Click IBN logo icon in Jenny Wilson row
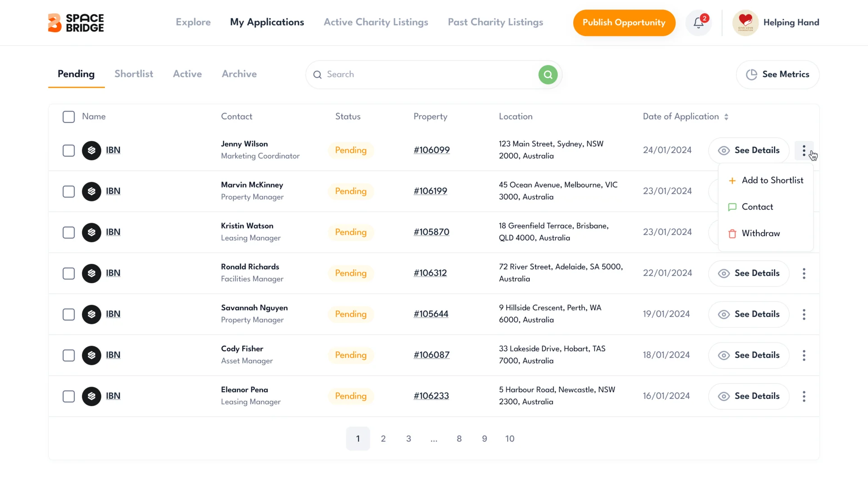The width and height of the screenshot is (868, 482). (x=91, y=150)
